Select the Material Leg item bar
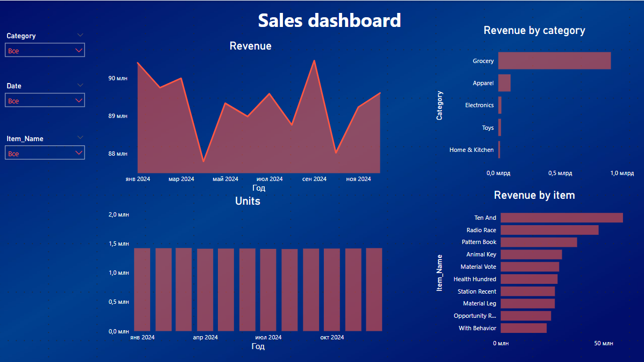The image size is (644, 362). click(528, 303)
